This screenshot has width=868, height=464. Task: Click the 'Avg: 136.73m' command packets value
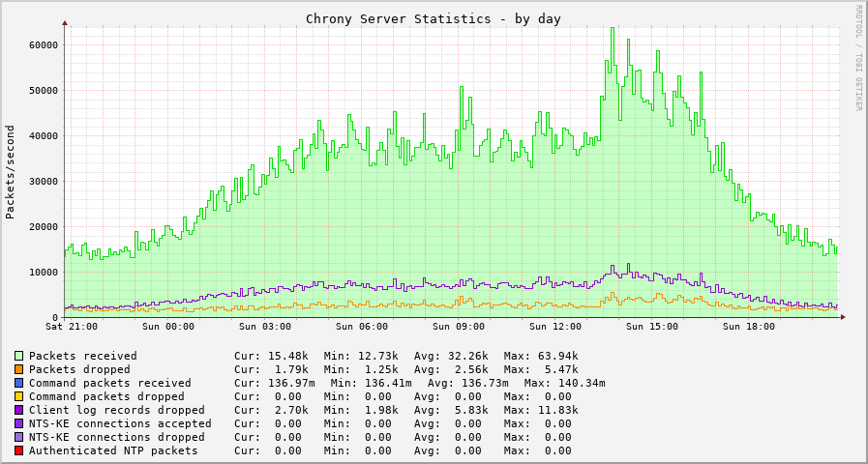point(468,383)
